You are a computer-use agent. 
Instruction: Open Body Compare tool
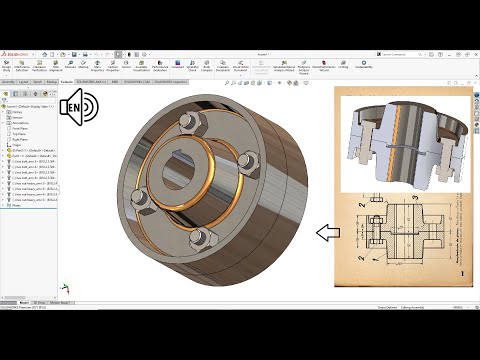coord(207,66)
